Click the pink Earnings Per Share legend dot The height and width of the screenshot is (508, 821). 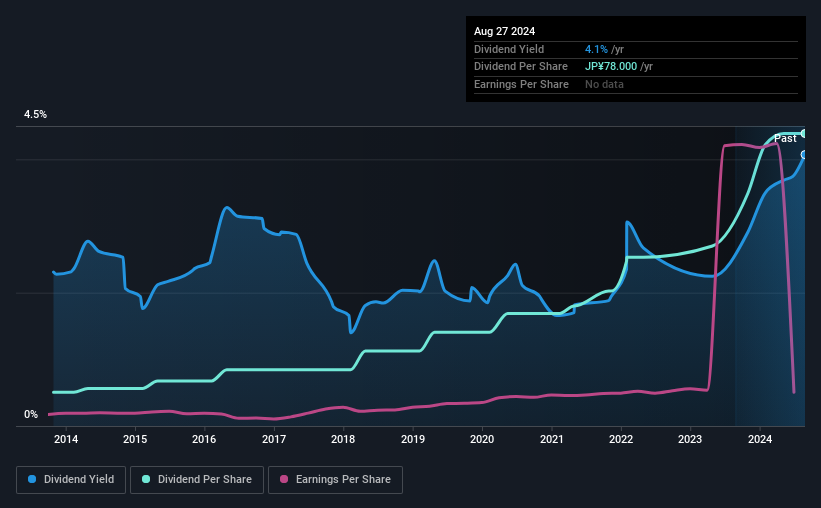tap(284, 479)
